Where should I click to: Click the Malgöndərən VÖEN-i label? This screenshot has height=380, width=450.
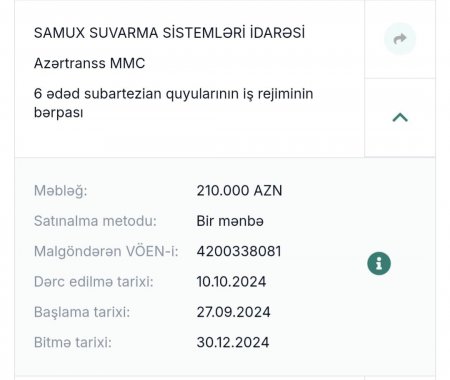coord(106,251)
